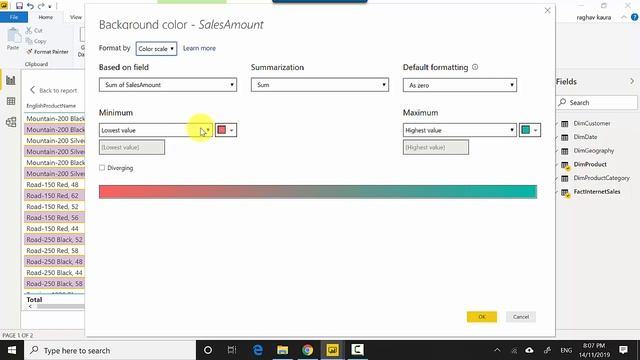This screenshot has height=360, width=640.
Task: Switch to the Home ribbon tab
Action: [x=45, y=17]
